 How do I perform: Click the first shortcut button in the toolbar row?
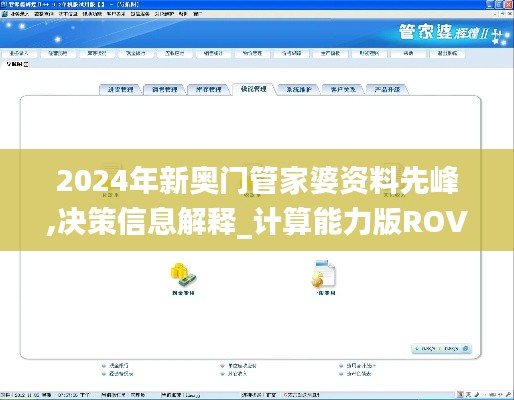click(19, 53)
